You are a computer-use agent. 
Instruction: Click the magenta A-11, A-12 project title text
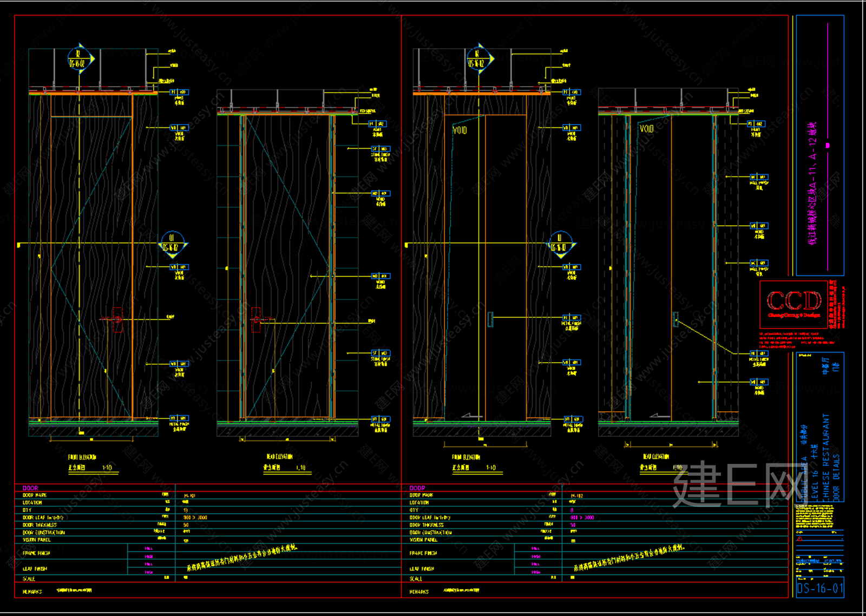point(812,183)
